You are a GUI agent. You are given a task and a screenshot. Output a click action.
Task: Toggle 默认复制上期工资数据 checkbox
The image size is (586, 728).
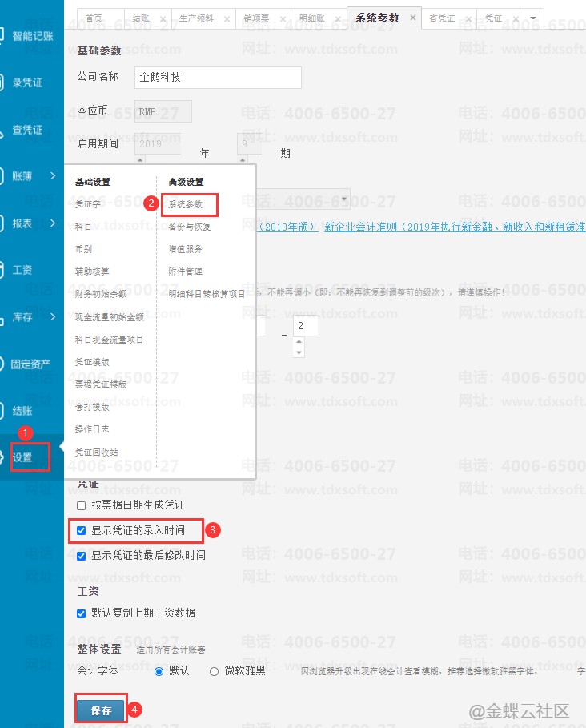pos(81,613)
